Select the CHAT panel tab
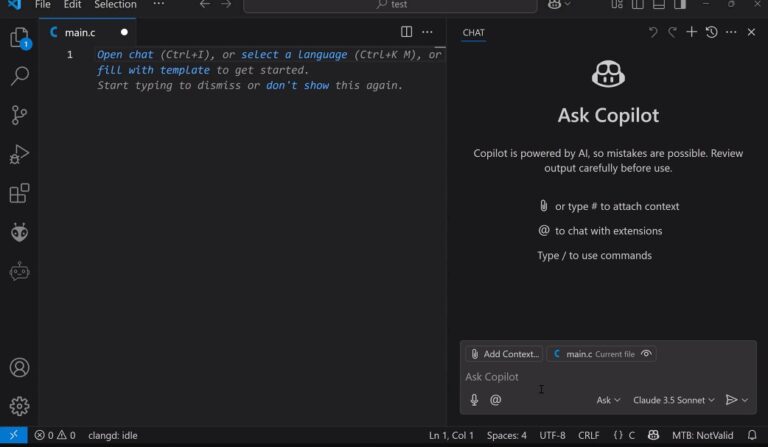 474,33
